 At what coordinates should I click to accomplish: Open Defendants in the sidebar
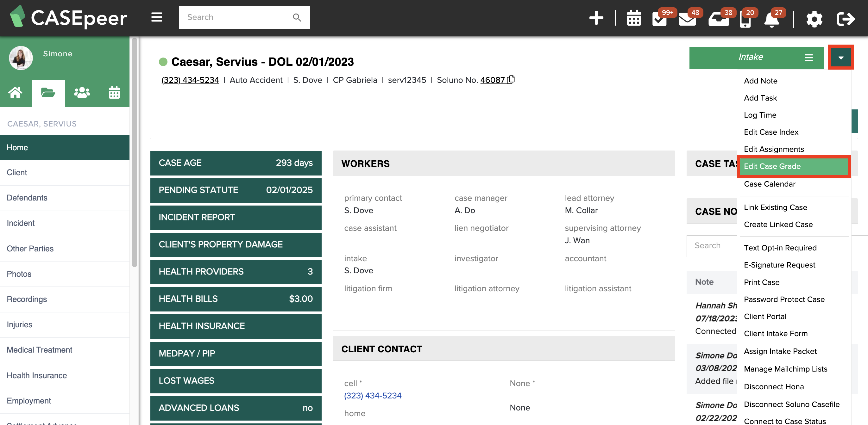point(65,198)
